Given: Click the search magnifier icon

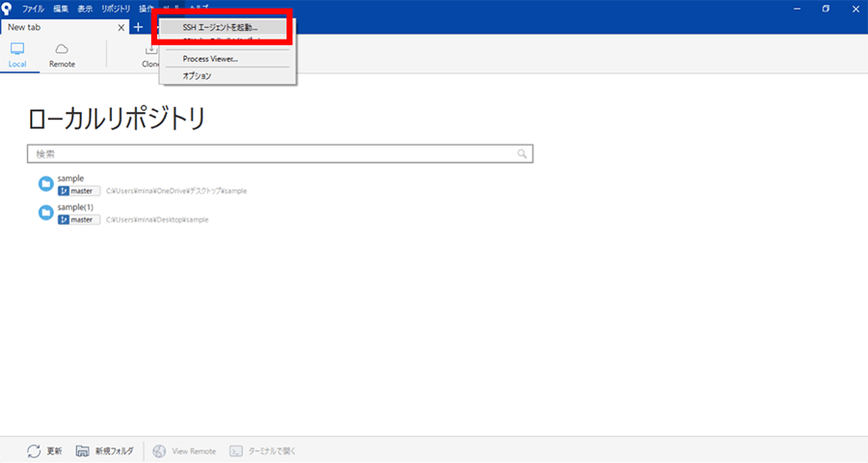Looking at the screenshot, I should pyautogui.click(x=522, y=154).
